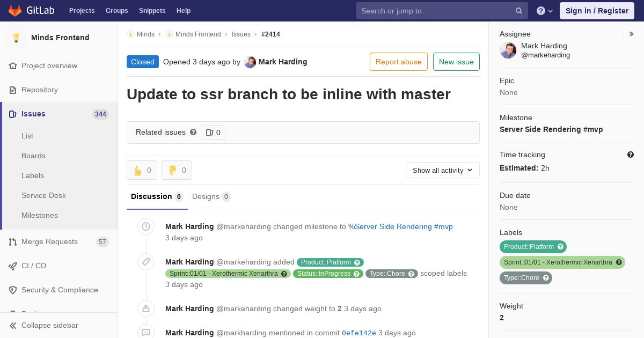Click the Repository file icon
Image resolution: width=644 pixels, height=338 pixels.
coord(13,90)
